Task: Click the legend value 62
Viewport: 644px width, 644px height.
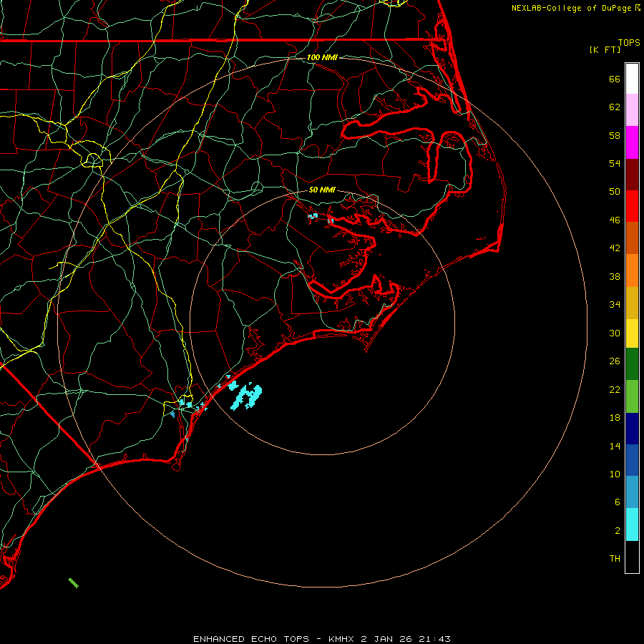Action: click(x=615, y=107)
